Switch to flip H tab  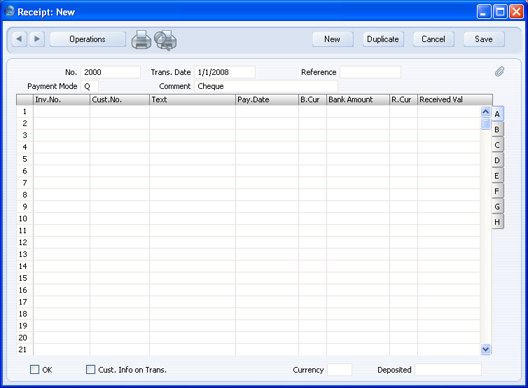[497, 222]
